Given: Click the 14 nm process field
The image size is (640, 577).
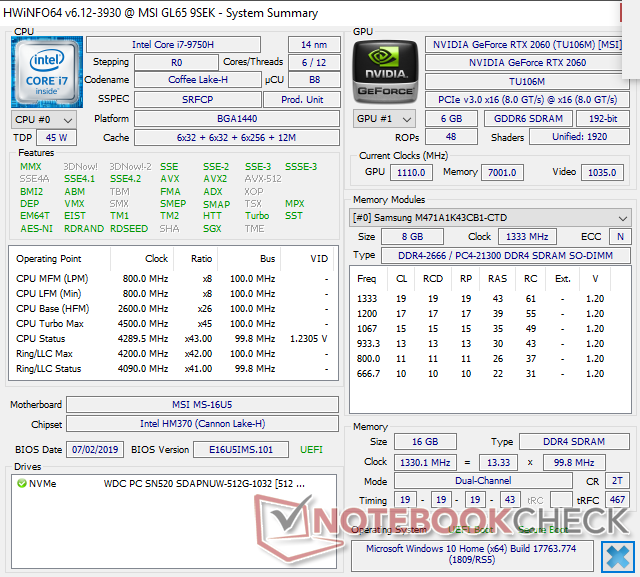Looking at the screenshot, I should pos(314,44).
